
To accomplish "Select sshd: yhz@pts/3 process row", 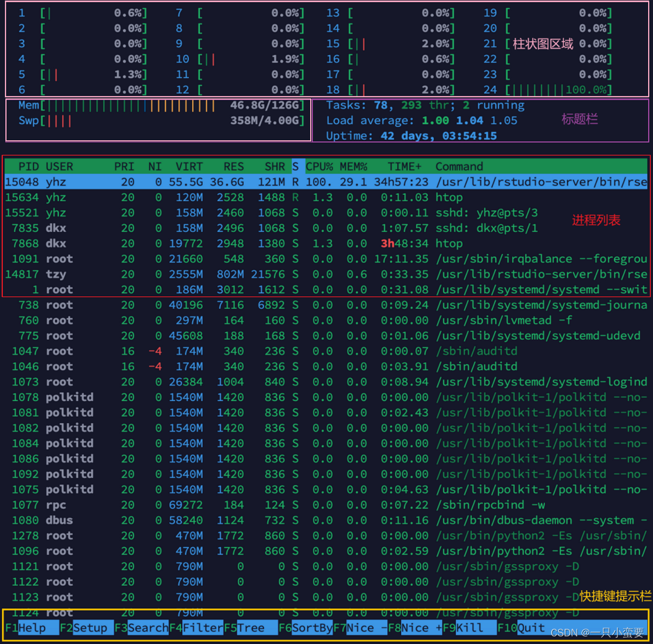I will click(326, 213).
